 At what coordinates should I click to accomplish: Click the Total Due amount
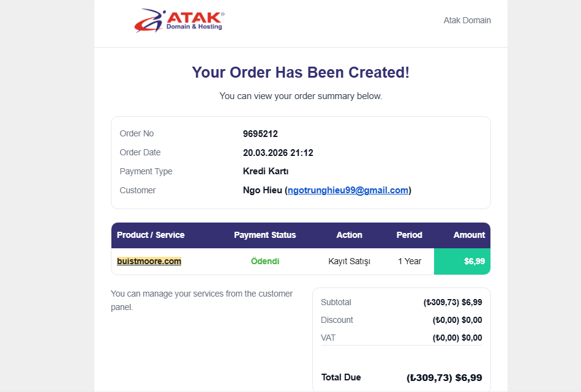coord(444,378)
